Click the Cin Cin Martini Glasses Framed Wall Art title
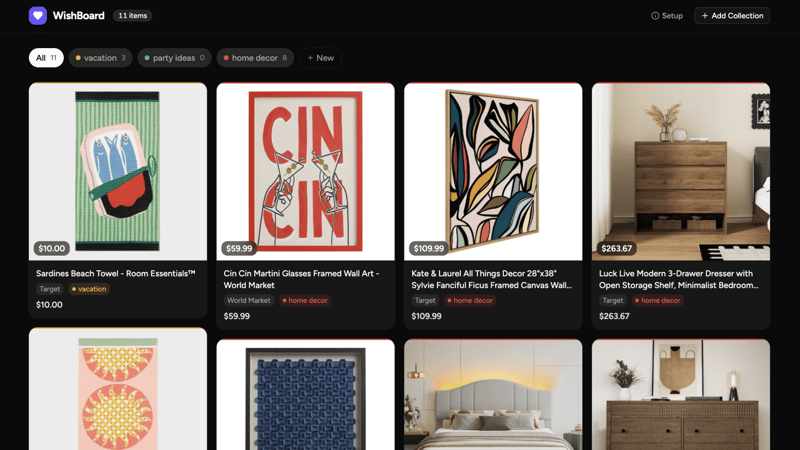 click(x=301, y=279)
